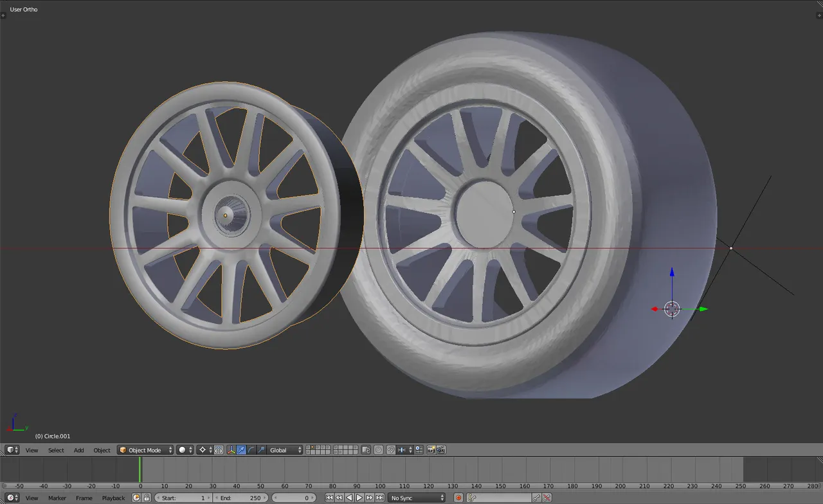Open the Marker menu
The height and width of the screenshot is (504, 823).
tap(57, 498)
